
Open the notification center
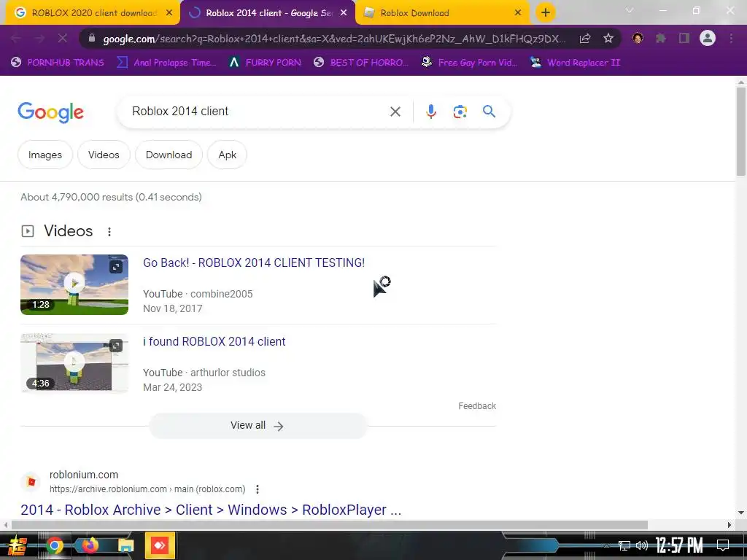[723, 545]
